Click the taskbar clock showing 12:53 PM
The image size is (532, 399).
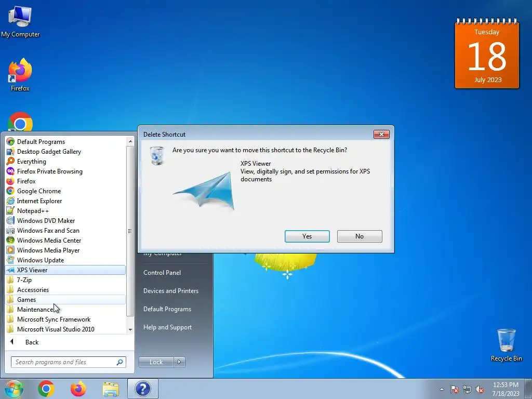[x=506, y=389]
